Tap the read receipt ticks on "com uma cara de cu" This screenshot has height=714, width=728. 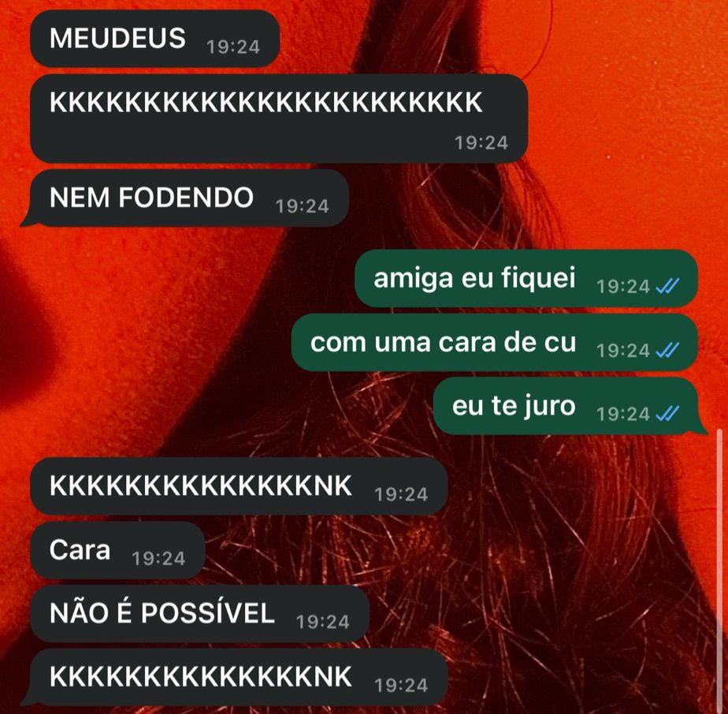click(x=667, y=349)
